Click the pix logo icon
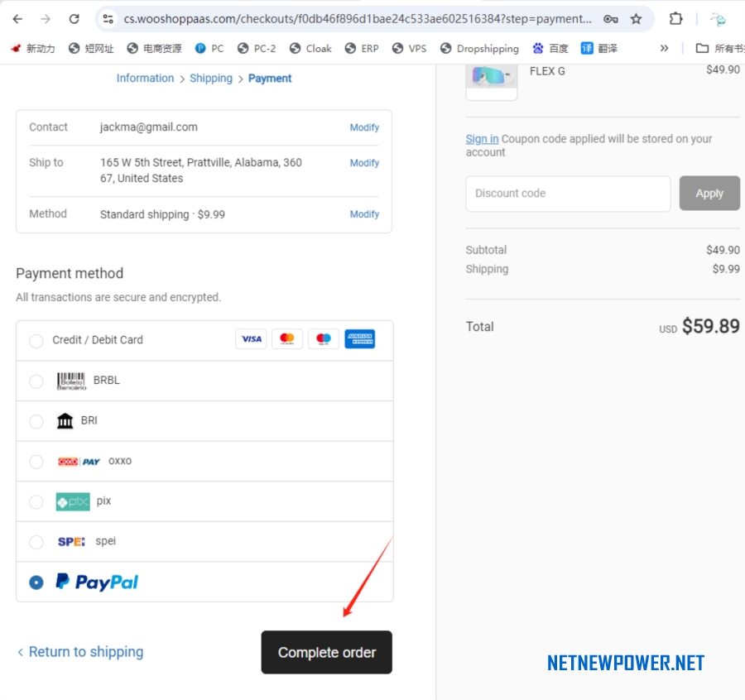The height and width of the screenshot is (700, 745). coord(73,502)
